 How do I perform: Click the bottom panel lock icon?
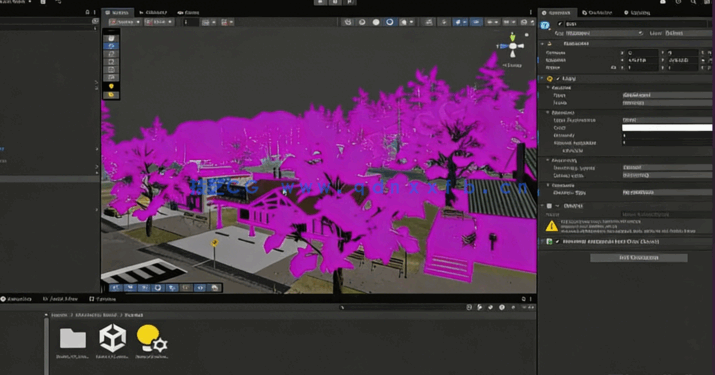click(523, 299)
